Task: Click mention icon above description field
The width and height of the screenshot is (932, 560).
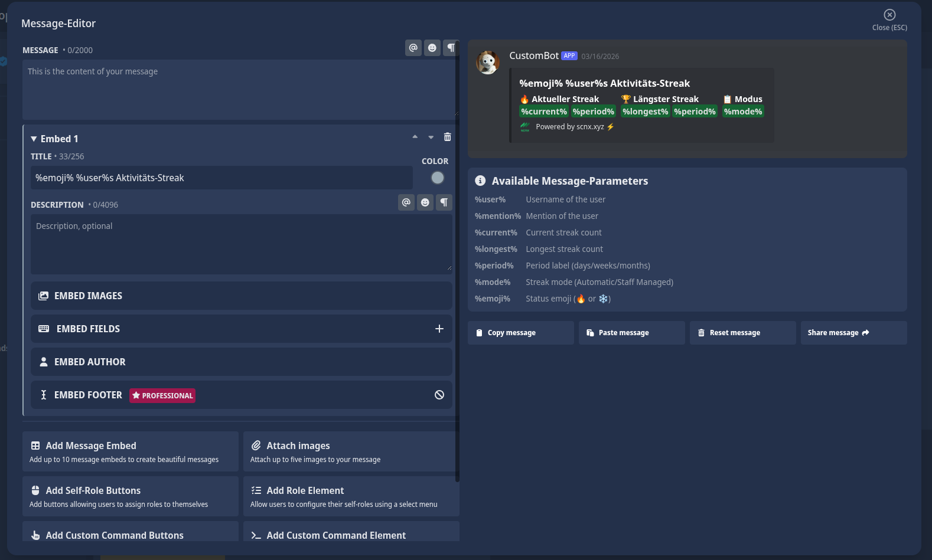Action: point(406,202)
